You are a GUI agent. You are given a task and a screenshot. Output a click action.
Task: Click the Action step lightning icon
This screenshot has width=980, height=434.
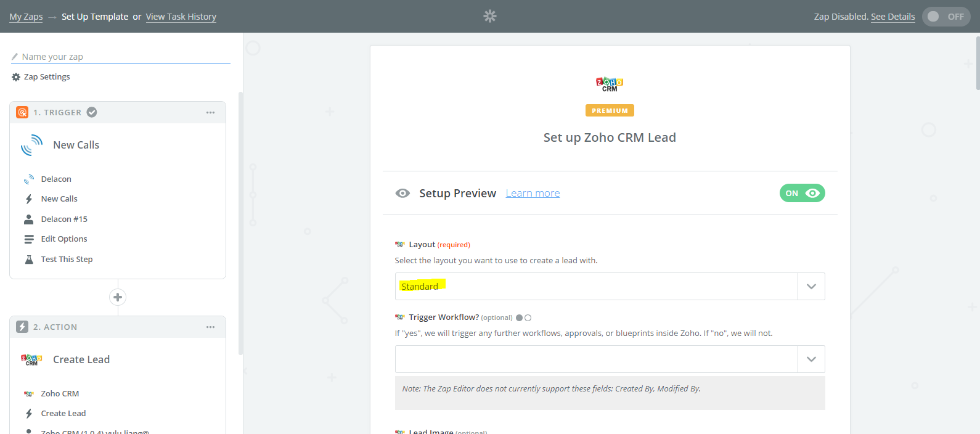(x=22, y=327)
